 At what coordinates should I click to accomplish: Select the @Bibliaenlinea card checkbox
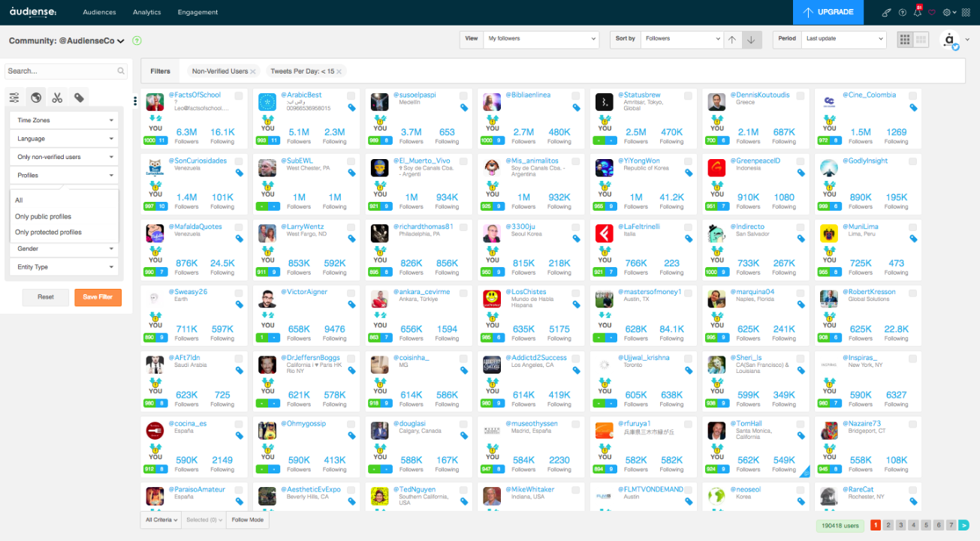click(x=576, y=96)
